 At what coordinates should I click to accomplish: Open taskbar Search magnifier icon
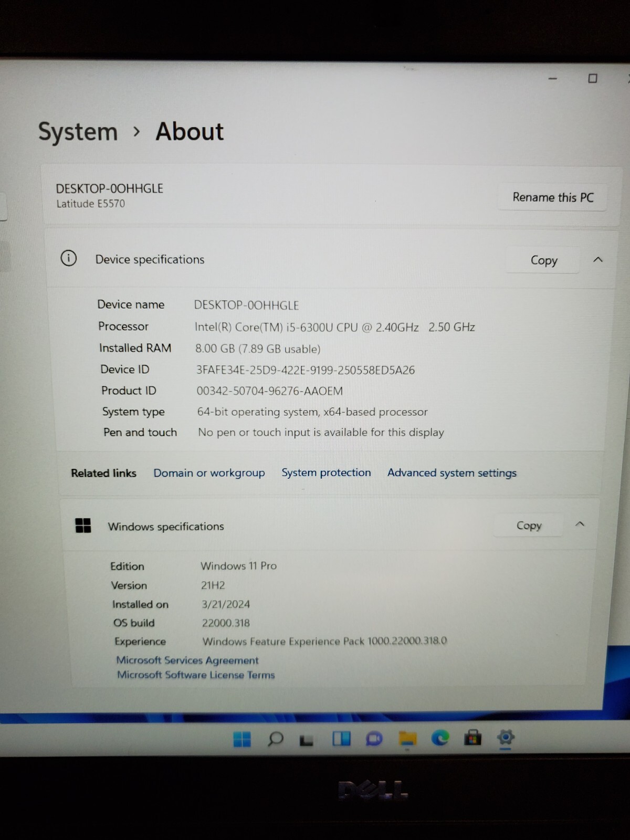(275, 739)
